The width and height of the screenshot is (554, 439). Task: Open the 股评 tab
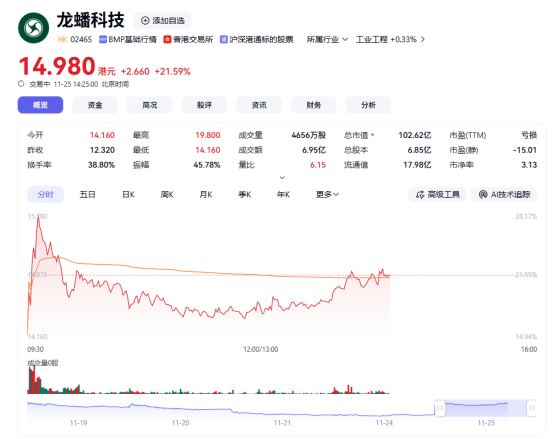[x=204, y=105]
